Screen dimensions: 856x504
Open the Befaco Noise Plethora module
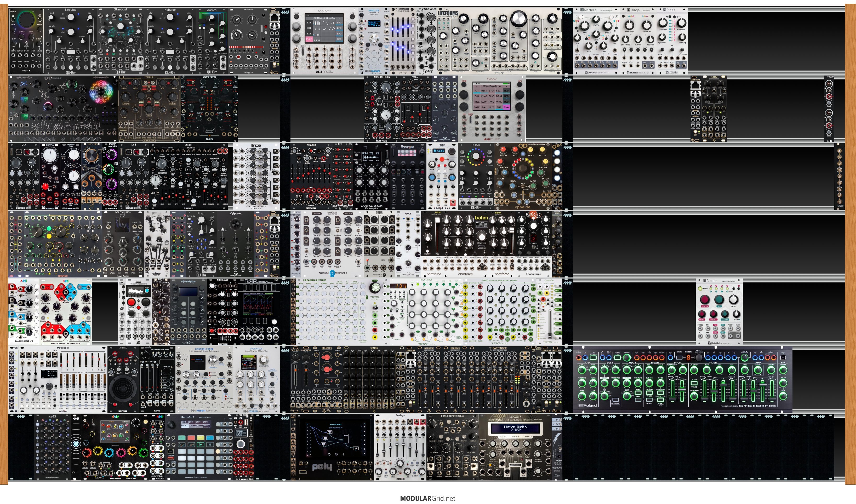[x=382, y=109]
